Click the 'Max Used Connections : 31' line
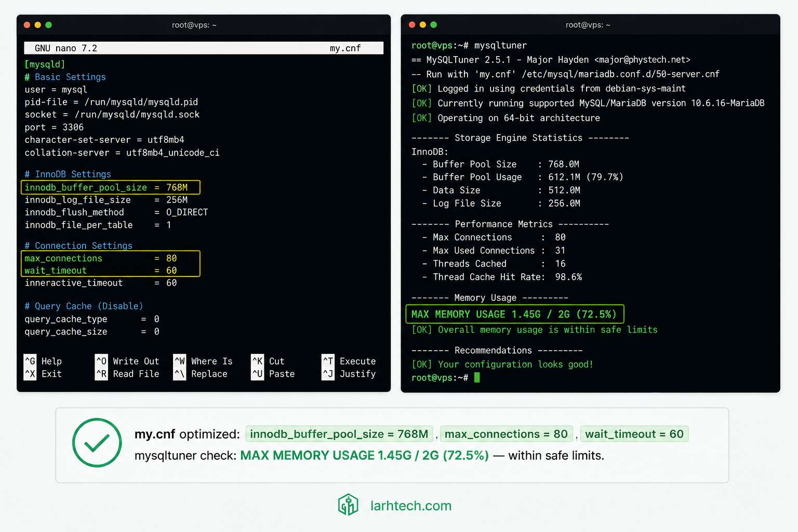Viewport: 798px width, 532px height. coord(494,250)
